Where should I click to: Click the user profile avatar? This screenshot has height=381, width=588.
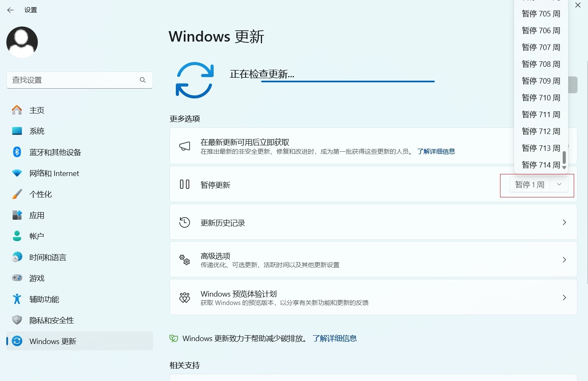22,42
